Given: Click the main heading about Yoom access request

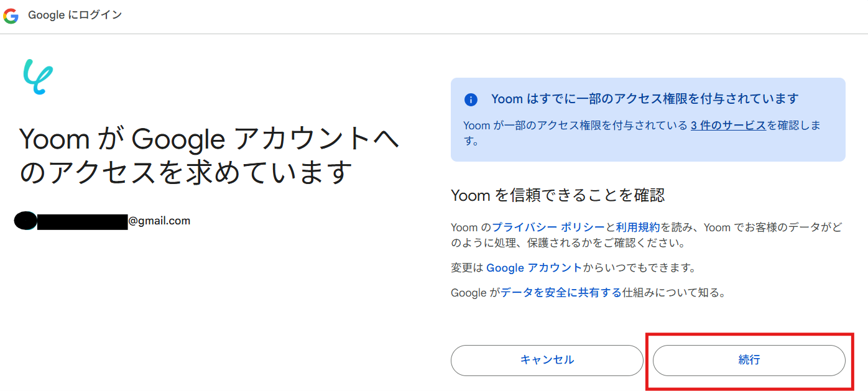Looking at the screenshot, I should [x=209, y=155].
